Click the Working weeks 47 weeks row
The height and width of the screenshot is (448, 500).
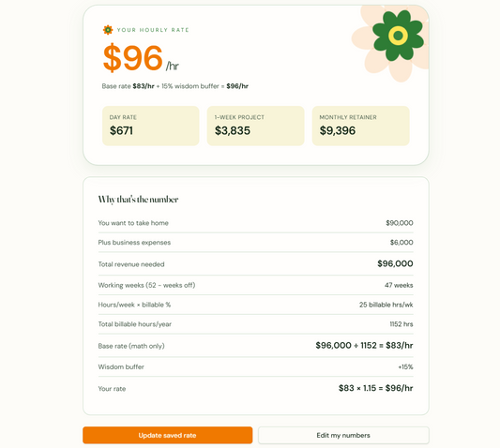(x=255, y=285)
